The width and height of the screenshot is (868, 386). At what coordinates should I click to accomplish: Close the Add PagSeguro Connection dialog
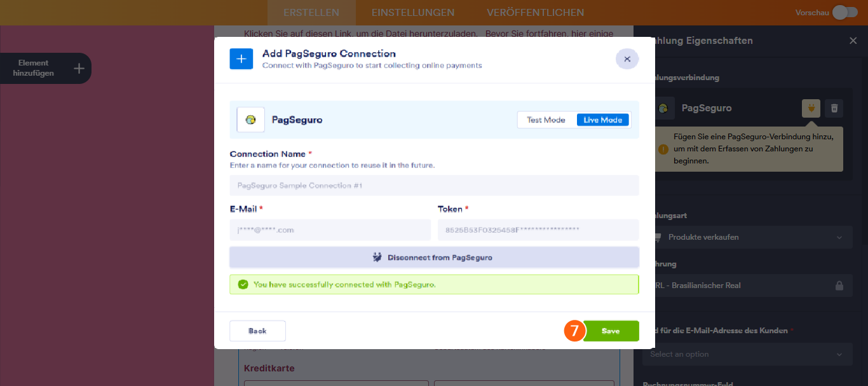click(x=627, y=59)
